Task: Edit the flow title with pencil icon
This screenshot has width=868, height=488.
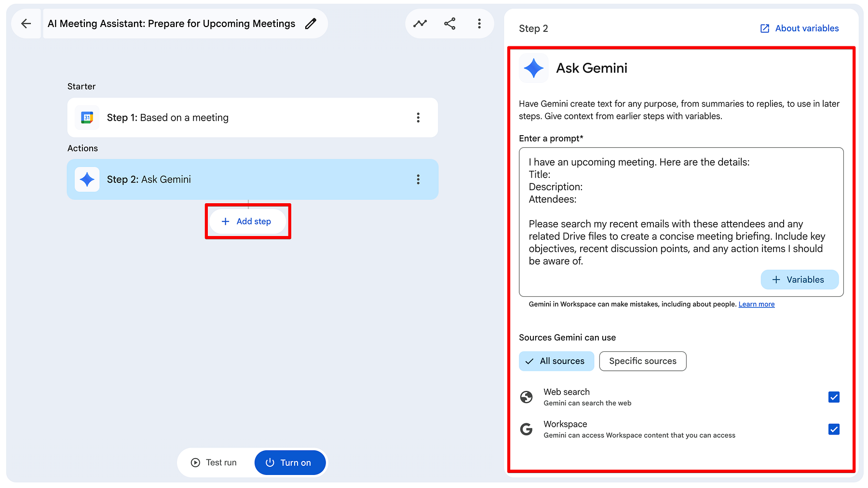Action: click(x=311, y=24)
